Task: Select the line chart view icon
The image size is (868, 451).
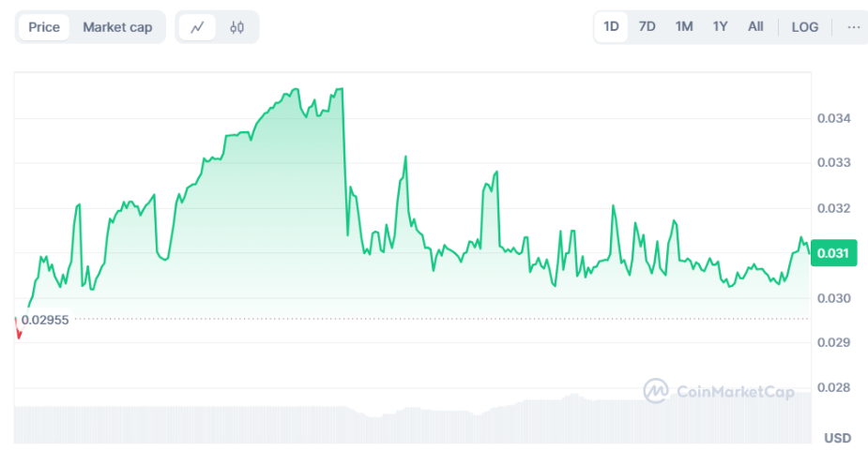Action: coord(197,27)
